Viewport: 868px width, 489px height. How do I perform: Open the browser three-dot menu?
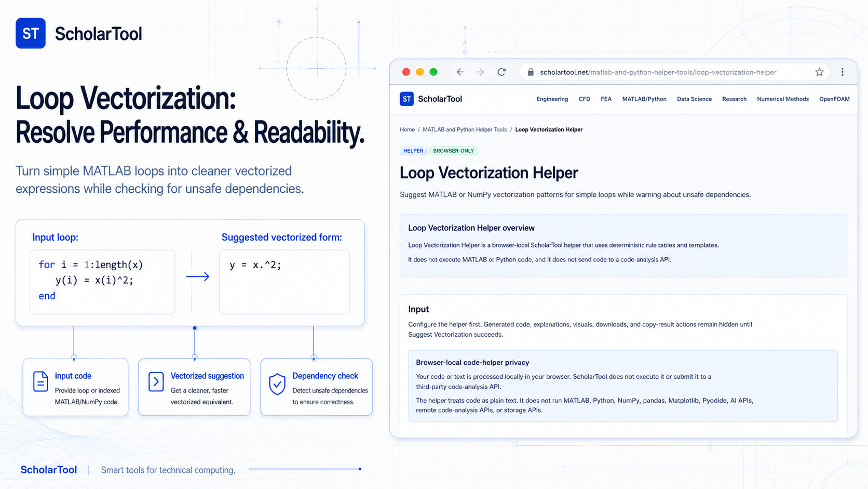843,72
